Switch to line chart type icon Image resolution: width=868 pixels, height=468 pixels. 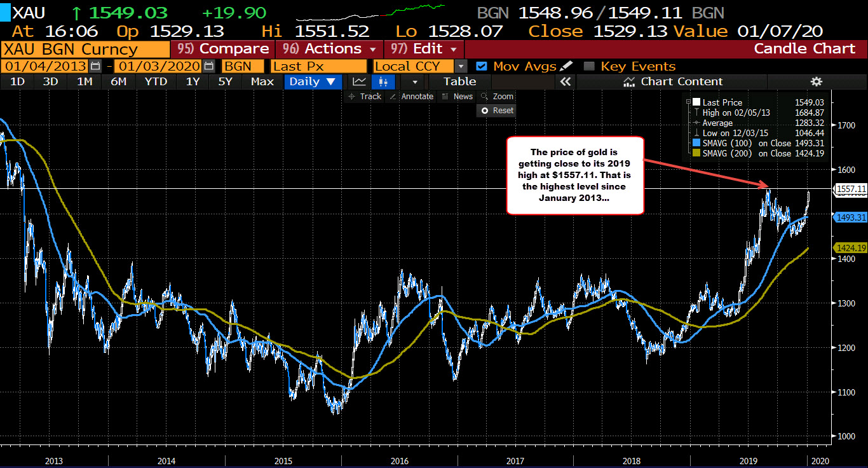tap(360, 81)
